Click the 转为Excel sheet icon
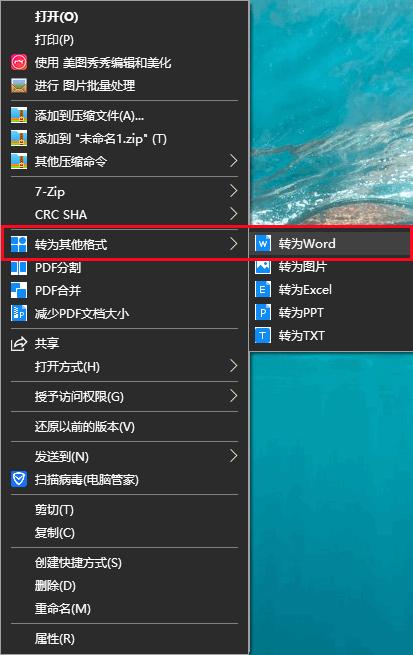This screenshot has height=655, width=413. pos(263,289)
